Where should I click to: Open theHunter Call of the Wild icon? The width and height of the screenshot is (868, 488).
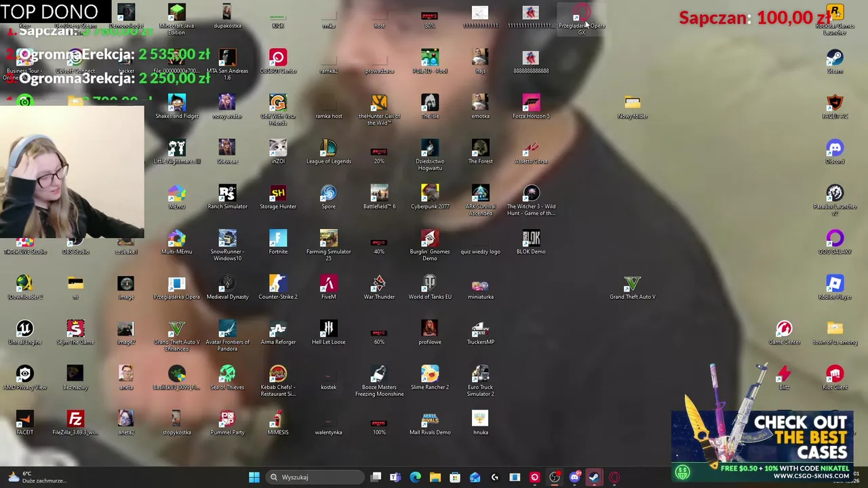click(x=379, y=110)
